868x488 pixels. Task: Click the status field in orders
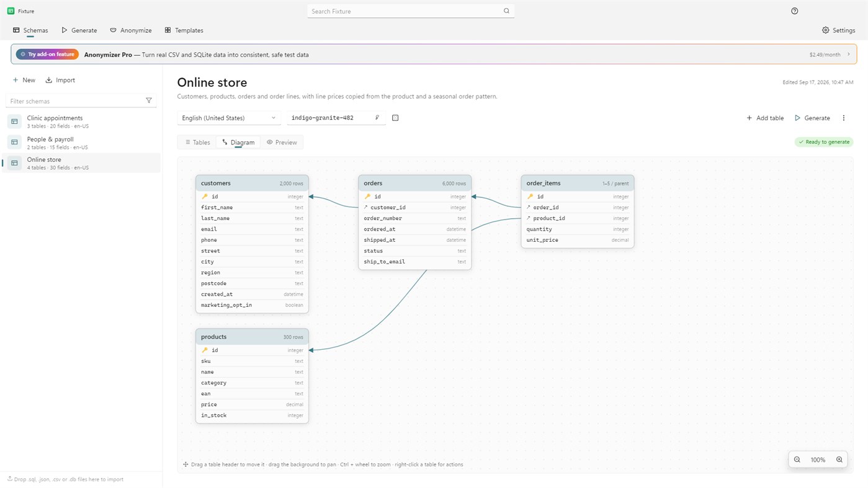tap(414, 251)
